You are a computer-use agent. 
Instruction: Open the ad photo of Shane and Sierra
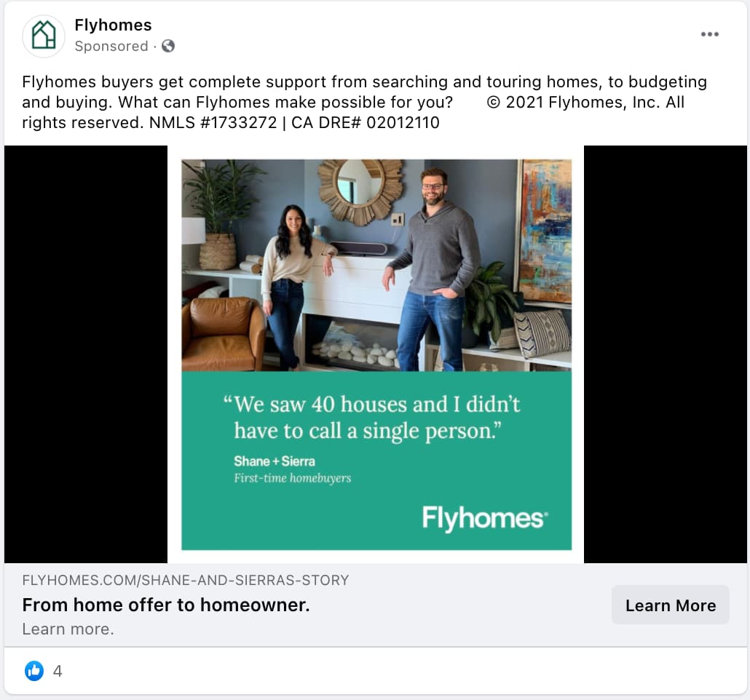[x=376, y=266]
